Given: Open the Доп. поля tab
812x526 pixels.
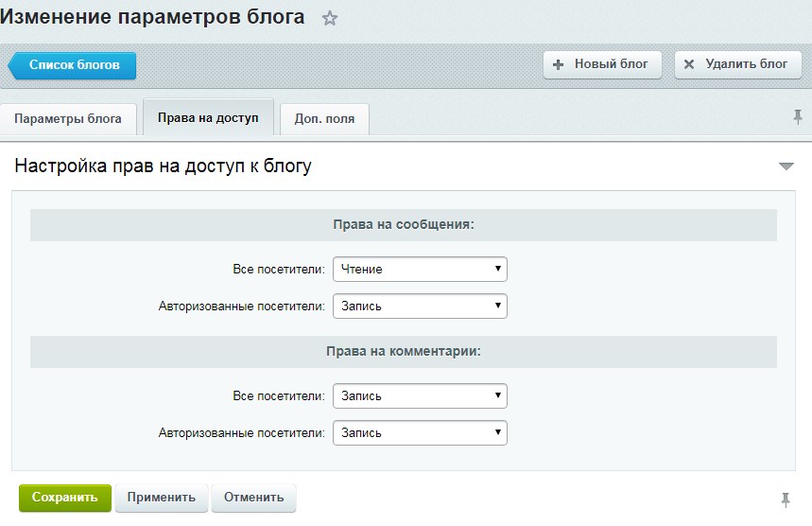Looking at the screenshot, I should (x=324, y=118).
